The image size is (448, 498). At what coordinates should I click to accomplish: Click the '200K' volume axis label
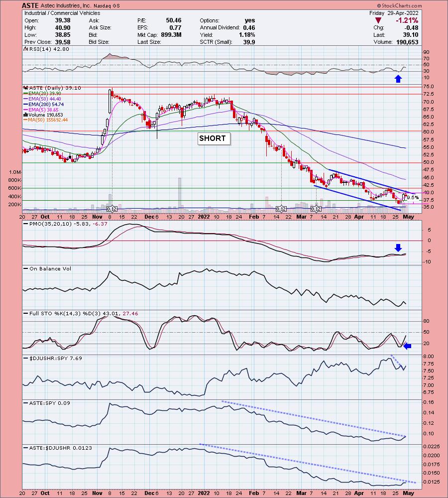point(15,205)
